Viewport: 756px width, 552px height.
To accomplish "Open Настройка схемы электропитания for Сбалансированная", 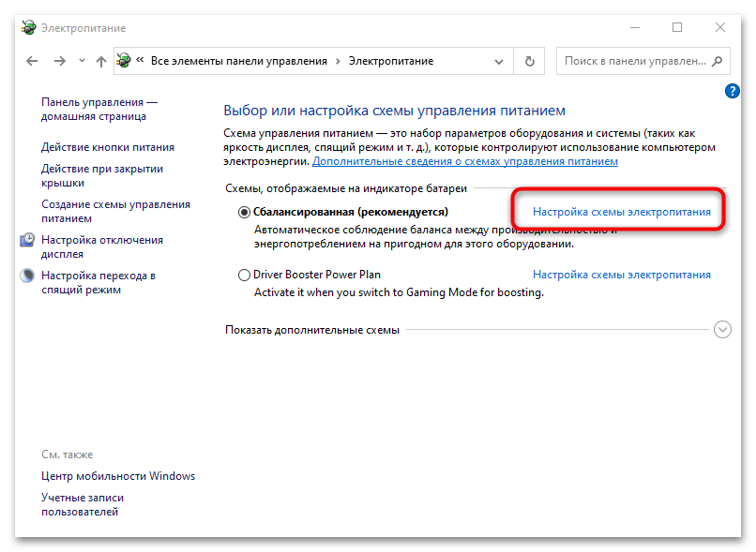I will pyautogui.click(x=621, y=212).
